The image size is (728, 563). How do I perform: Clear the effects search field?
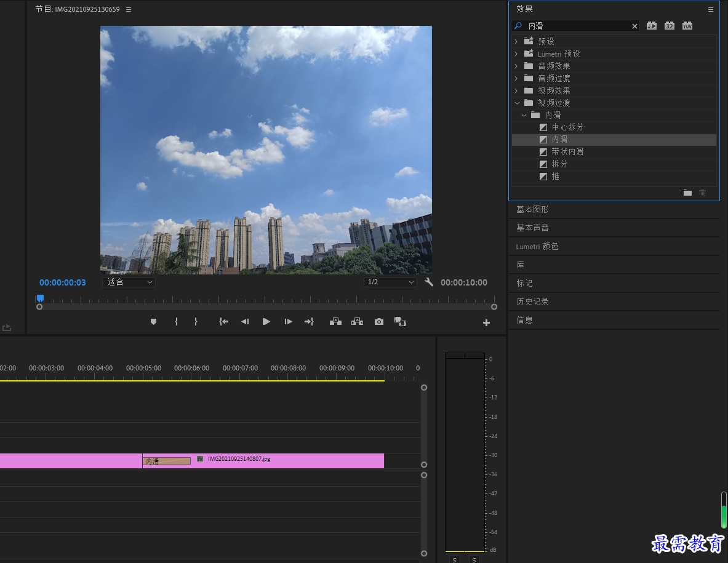coord(634,26)
